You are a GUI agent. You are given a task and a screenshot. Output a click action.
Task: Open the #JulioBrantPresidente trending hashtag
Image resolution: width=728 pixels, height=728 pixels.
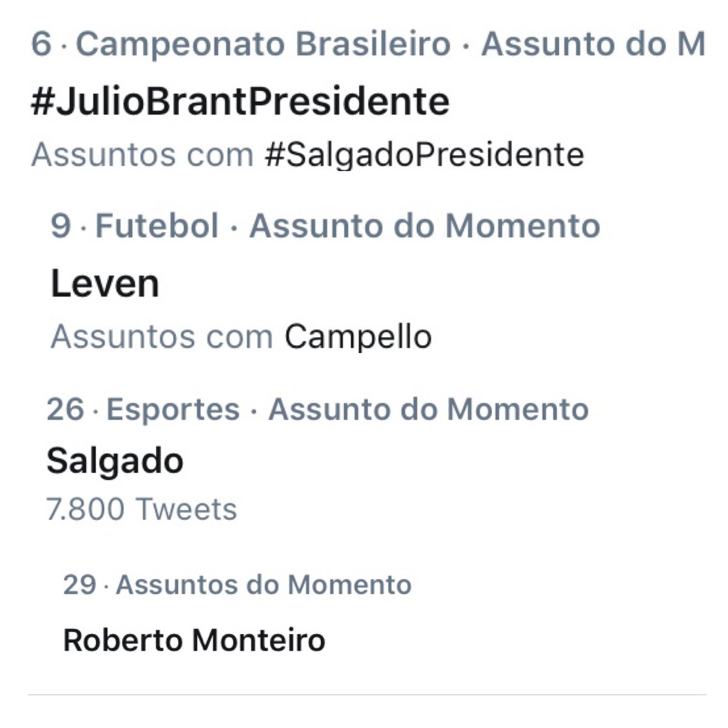pyautogui.click(x=240, y=101)
